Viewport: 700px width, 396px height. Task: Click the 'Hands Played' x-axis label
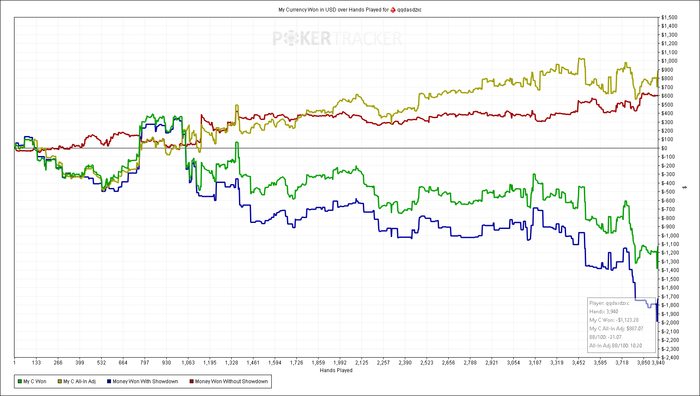pos(336,371)
